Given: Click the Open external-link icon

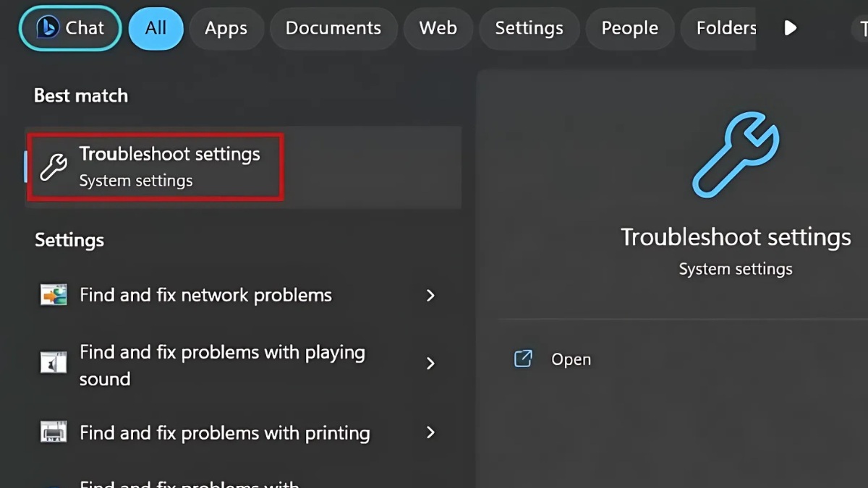Looking at the screenshot, I should pyautogui.click(x=523, y=359).
